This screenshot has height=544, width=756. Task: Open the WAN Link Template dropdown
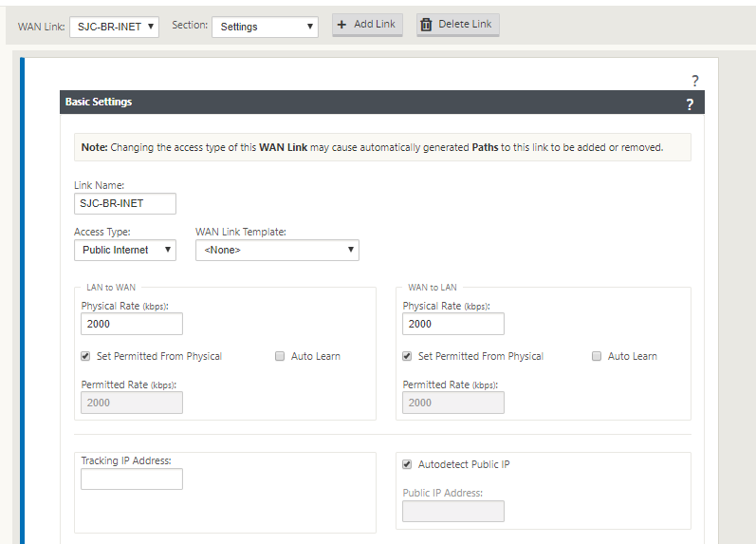[x=277, y=250]
